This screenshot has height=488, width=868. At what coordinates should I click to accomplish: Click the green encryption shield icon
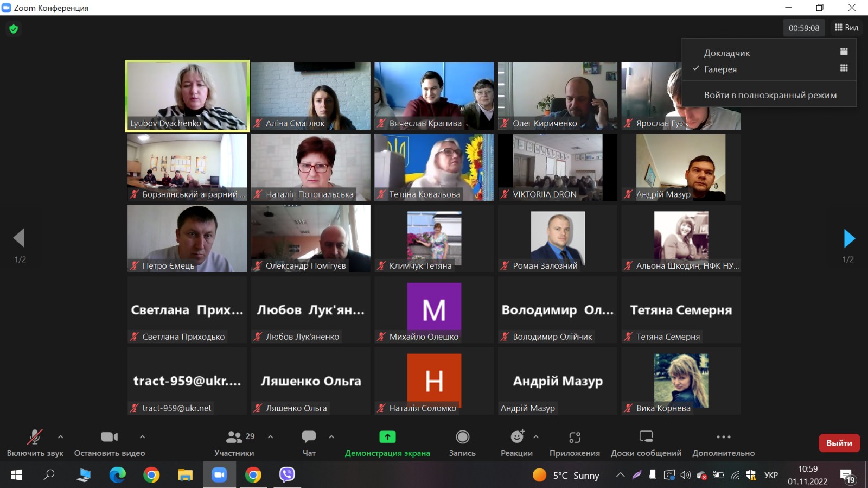(14, 29)
